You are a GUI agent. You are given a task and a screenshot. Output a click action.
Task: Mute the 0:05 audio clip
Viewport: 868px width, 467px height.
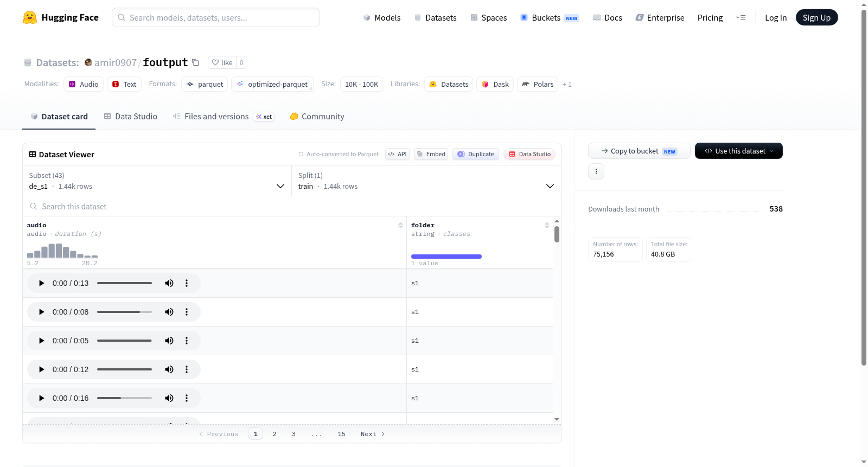[169, 341]
